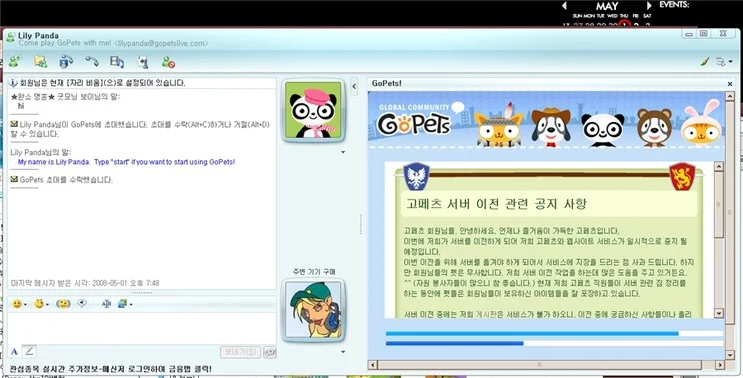Click the circled date 1 in calendar
Image resolution: width=743 pixels, height=378 pixels.
625,25
